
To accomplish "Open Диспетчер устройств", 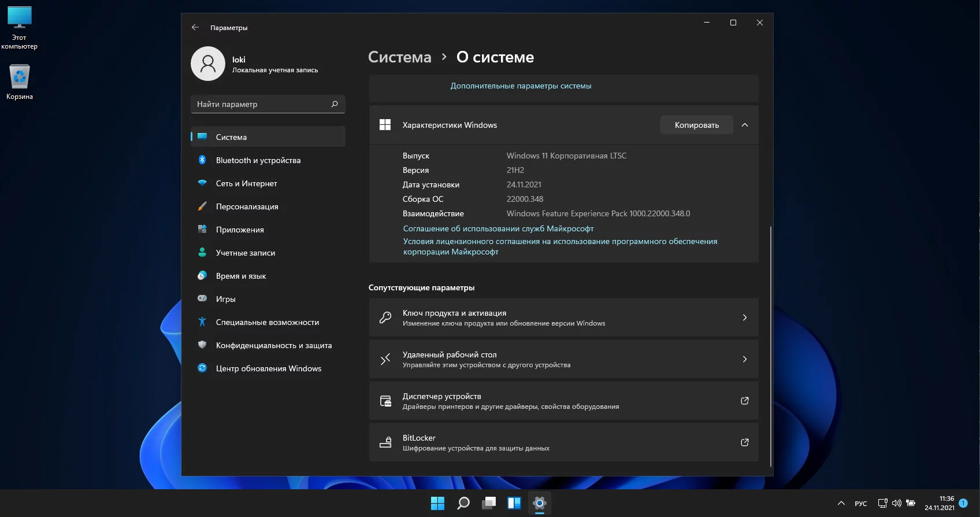I will [563, 401].
